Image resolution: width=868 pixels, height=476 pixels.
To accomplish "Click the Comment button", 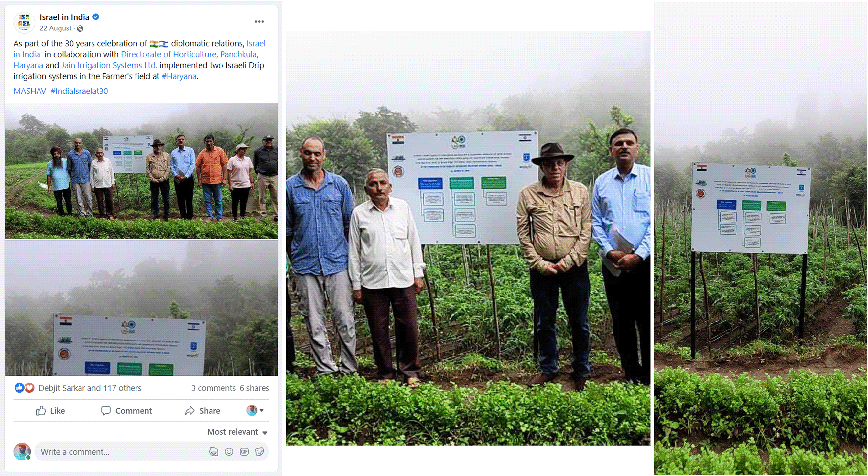I will pos(126,411).
